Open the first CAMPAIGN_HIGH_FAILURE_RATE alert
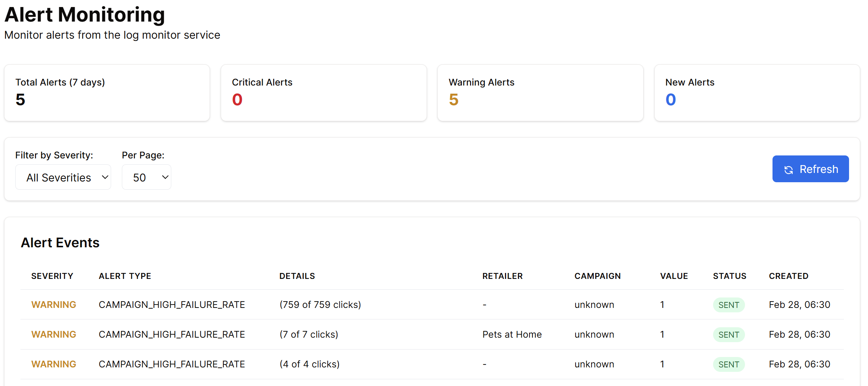 pos(172,305)
